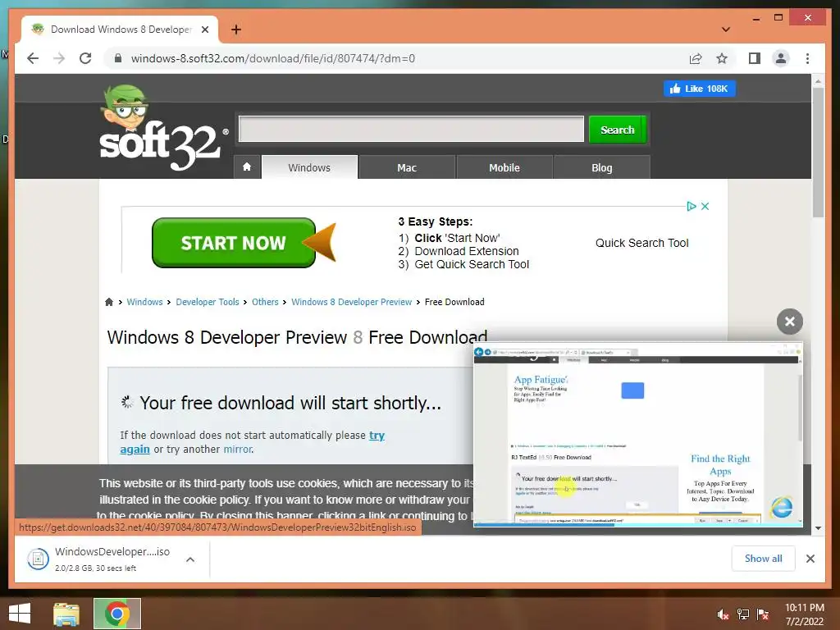Focus the Soft32 search input field
840x630 pixels.
pos(412,129)
